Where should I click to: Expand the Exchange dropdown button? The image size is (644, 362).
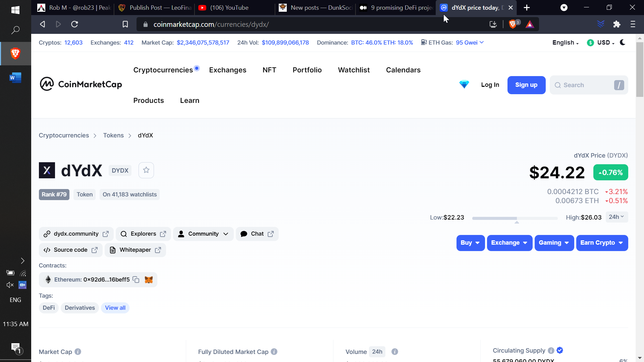click(509, 243)
